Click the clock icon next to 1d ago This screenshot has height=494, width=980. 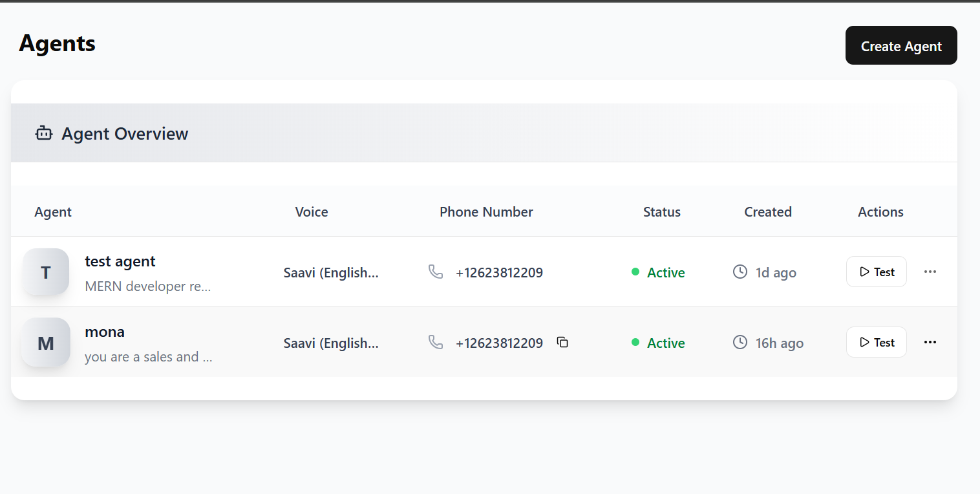740,272
